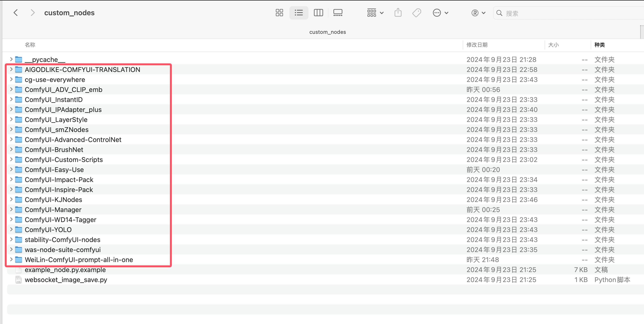This screenshot has width=644, height=324.
Task: Click the tag icon in toolbar
Action: 416,13
